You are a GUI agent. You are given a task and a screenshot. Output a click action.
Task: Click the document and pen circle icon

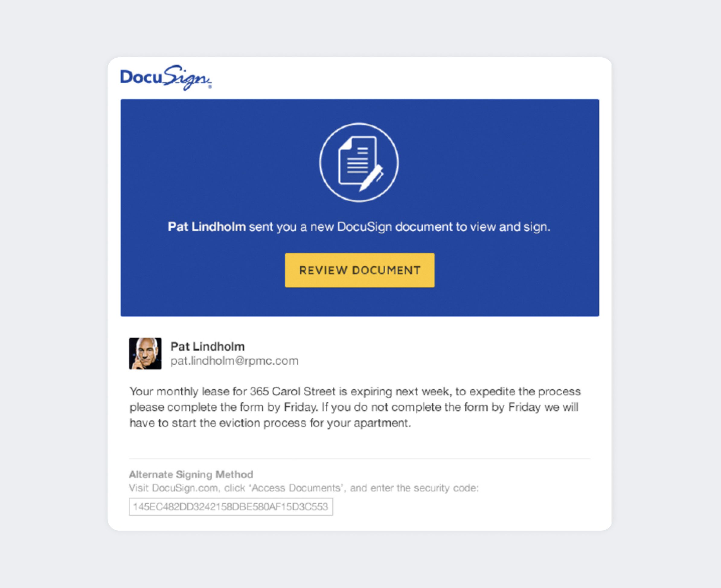coord(359,163)
